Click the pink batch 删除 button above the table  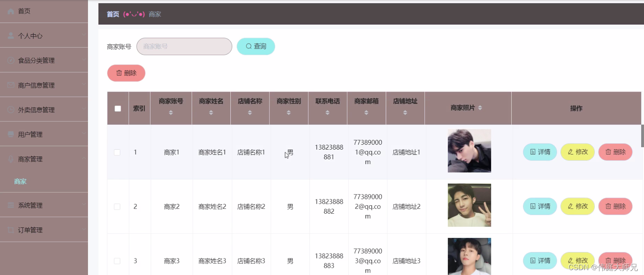pyautogui.click(x=126, y=73)
